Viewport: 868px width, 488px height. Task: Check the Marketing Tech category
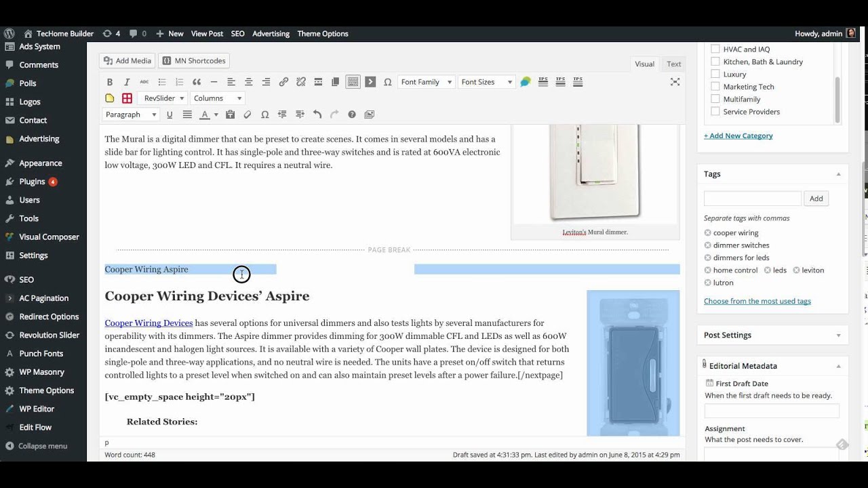pyautogui.click(x=715, y=86)
